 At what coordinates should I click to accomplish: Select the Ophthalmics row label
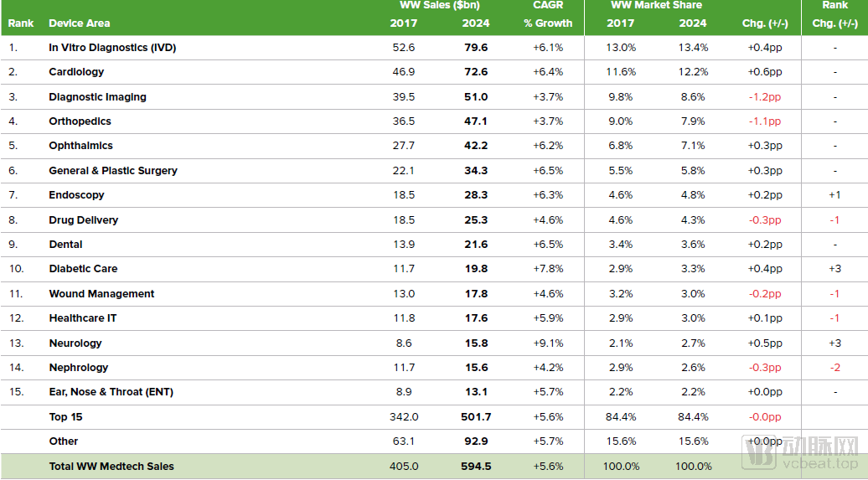click(80, 146)
